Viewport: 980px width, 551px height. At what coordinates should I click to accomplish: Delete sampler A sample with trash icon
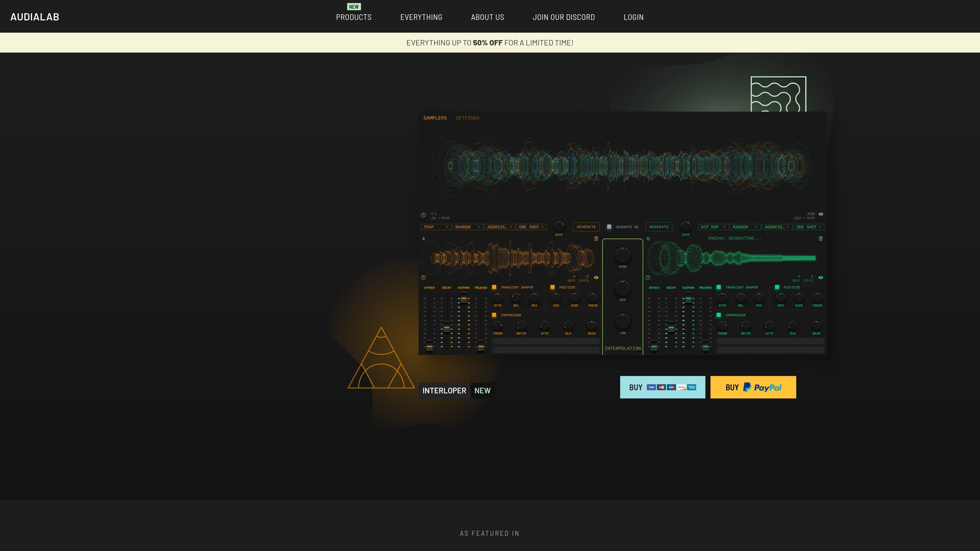[596, 239]
